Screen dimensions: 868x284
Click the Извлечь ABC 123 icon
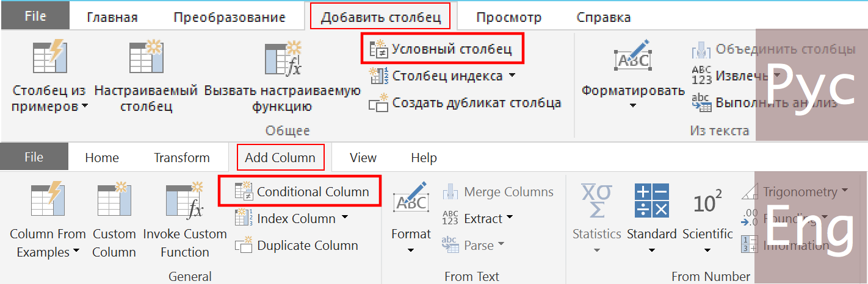tap(702, 76)
